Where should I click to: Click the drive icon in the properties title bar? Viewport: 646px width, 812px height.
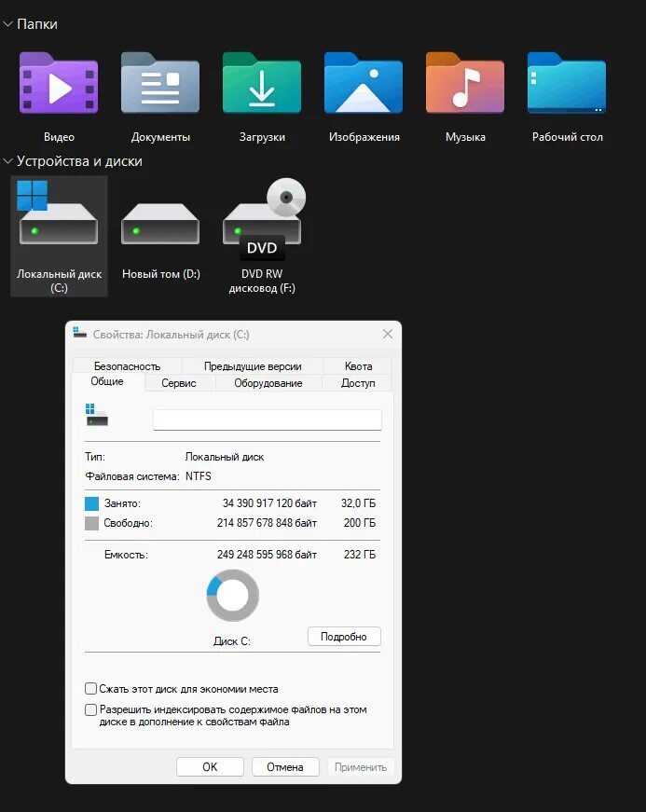click(x=79, y=333)
